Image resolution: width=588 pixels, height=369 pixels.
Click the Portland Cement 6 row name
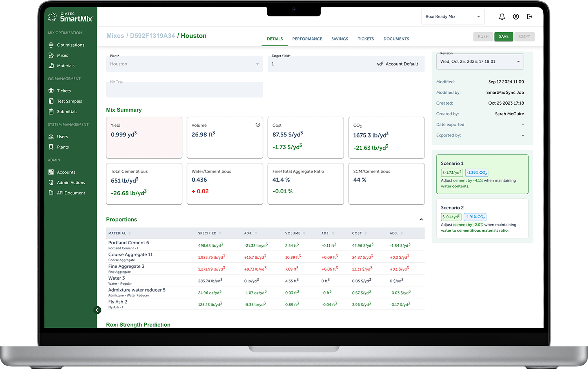click(129, 243)
